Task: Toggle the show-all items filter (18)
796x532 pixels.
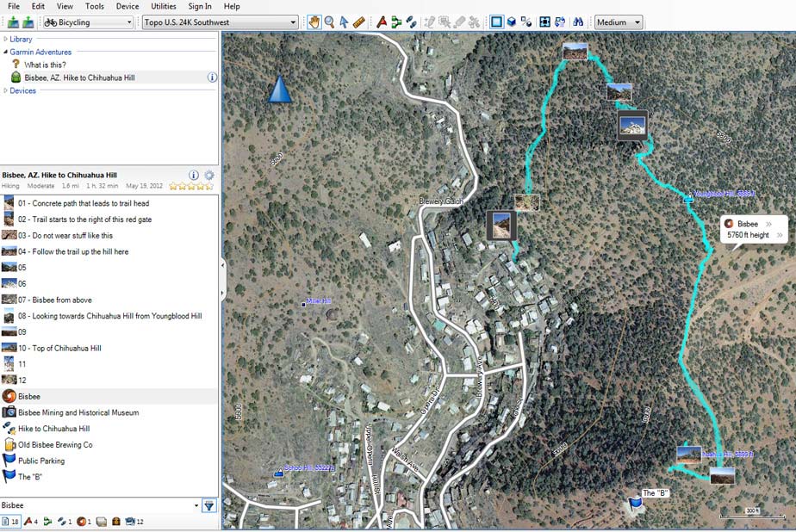Action: (10, 522)
